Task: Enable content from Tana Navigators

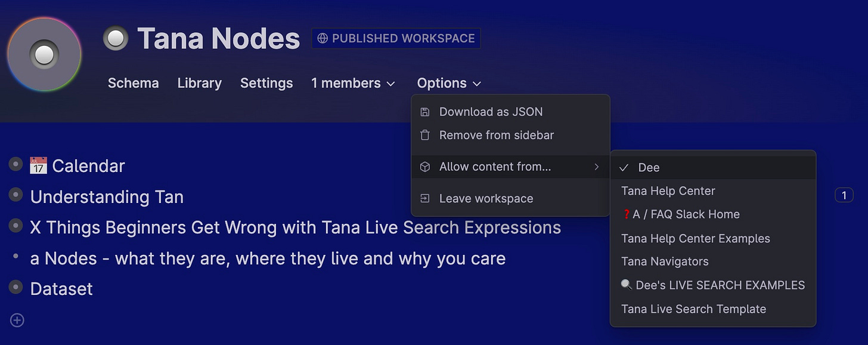Action: coord(713,261)
